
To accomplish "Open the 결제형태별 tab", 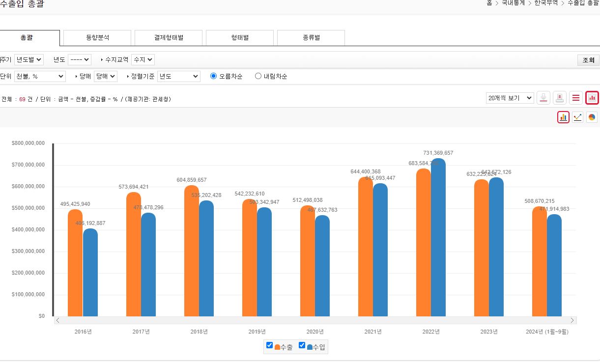I will click(169, 38).
